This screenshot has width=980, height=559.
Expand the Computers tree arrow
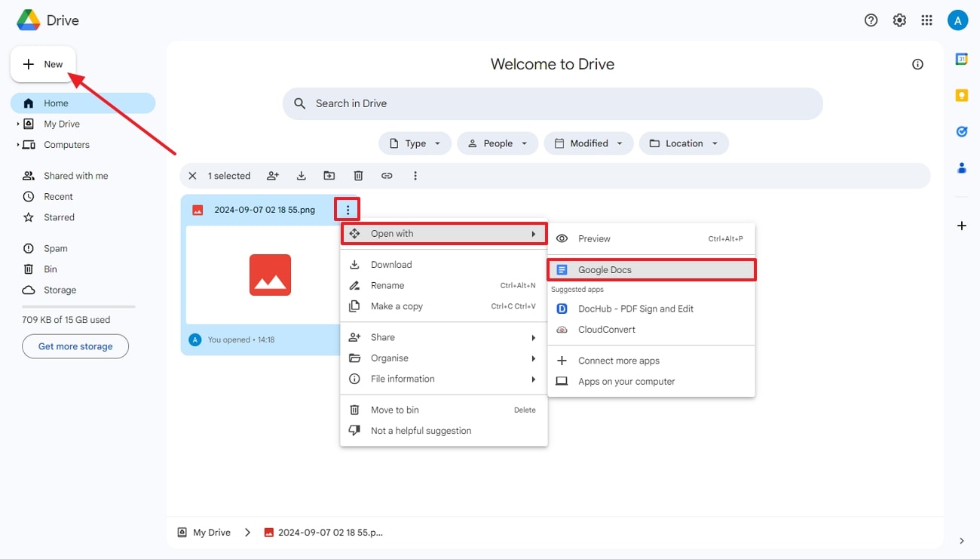pyautogui.click(x=18, y=145)
